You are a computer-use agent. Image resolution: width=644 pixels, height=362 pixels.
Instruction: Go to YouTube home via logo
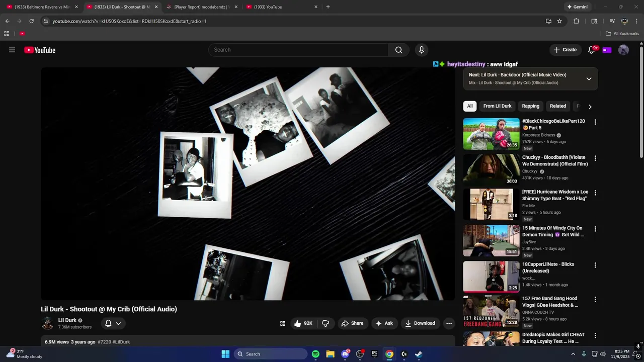click(40, 50)
